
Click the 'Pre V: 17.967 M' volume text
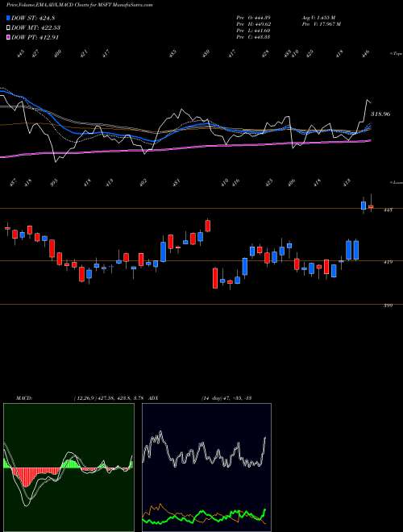tap(321, 24)
